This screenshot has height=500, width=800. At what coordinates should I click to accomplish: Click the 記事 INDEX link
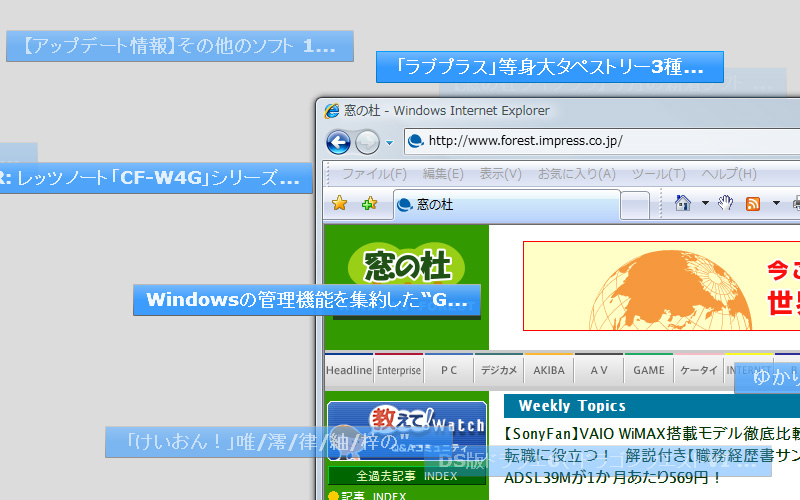[x=373, y=496]
